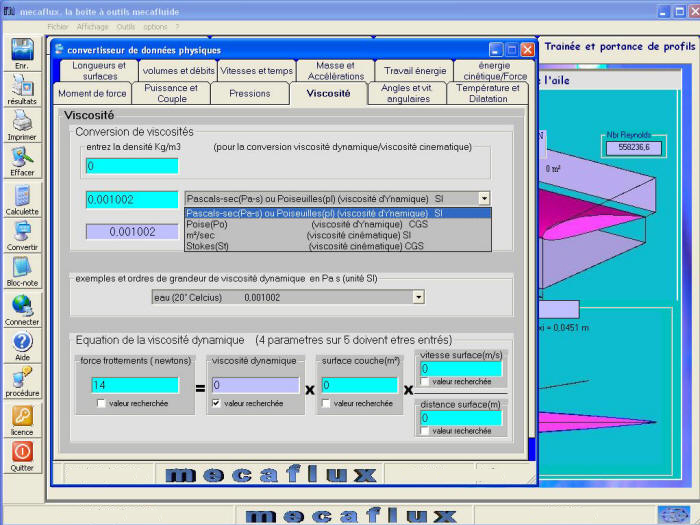Image resolution: width=700 pixels, height=525 pixels.
Task: Open Angles et vit angulaires tab
Action: coord(408,93)
